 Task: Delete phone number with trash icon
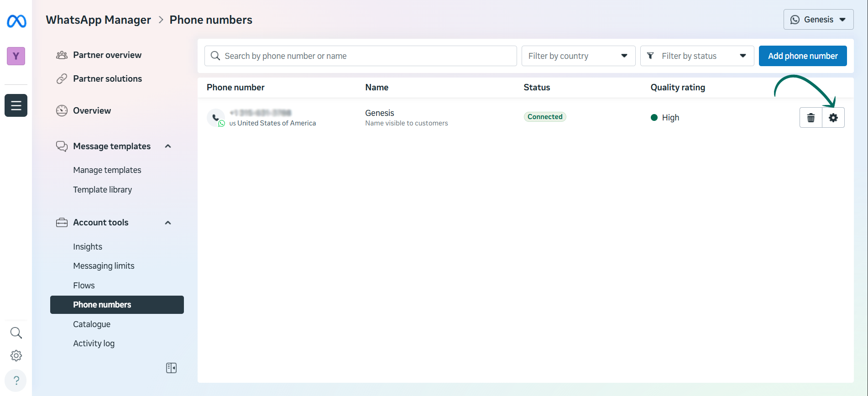click(810, 118)
